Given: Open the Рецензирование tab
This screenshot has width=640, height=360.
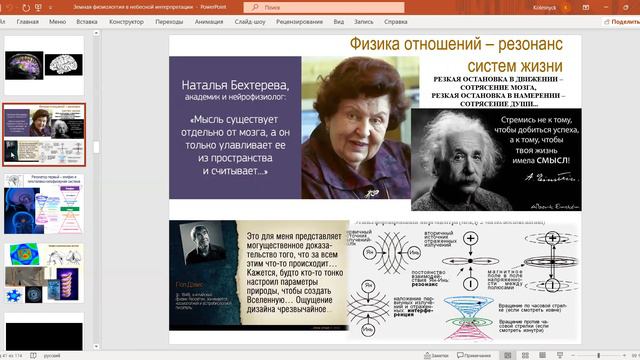Looking at the screenshot, I should click(x=299, y=22).
